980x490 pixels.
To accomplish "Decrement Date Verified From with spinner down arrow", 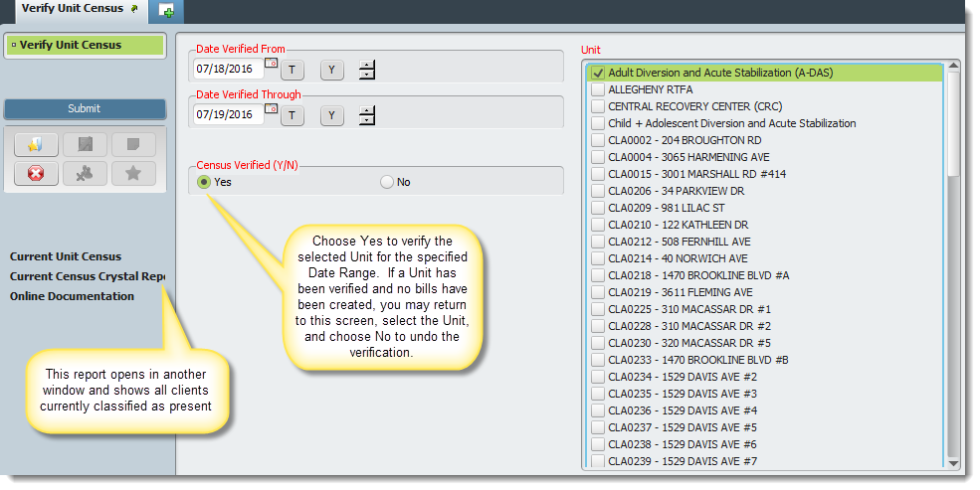I will [367, 75].
